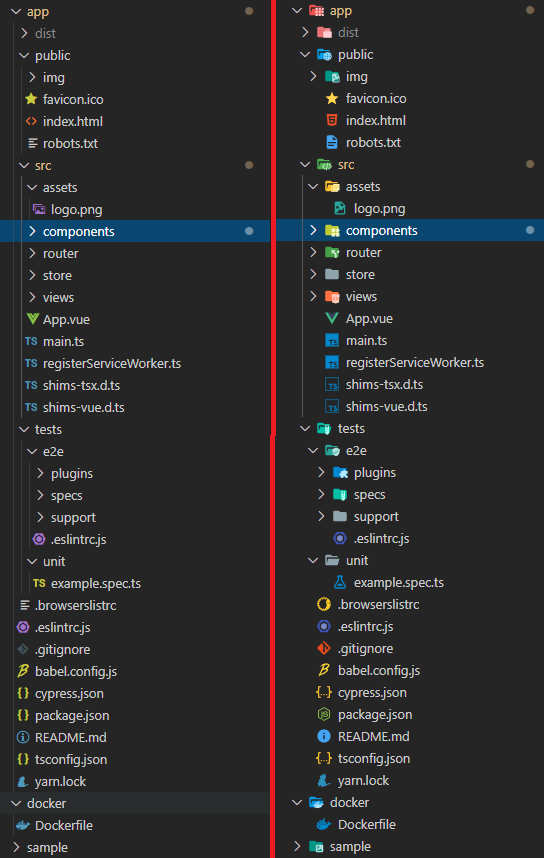
Task: Click the flask icon next to example.spec.ts
Action: (340, 582)
